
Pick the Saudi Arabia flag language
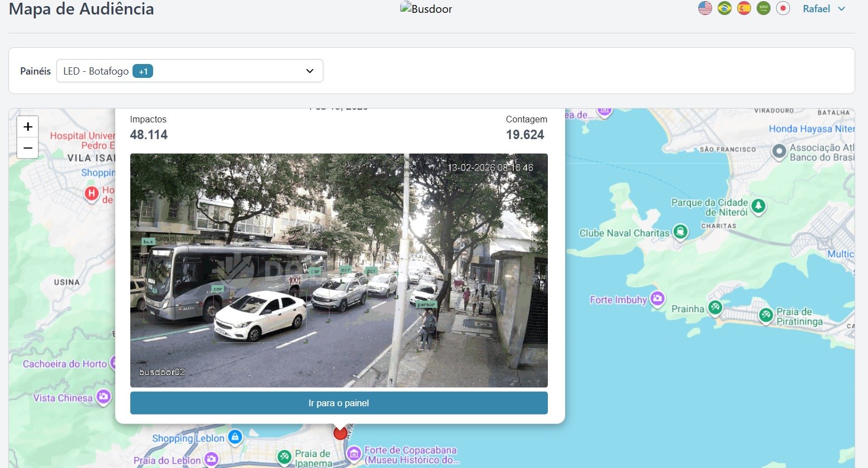pyautogui.click(x=763, y=8)
